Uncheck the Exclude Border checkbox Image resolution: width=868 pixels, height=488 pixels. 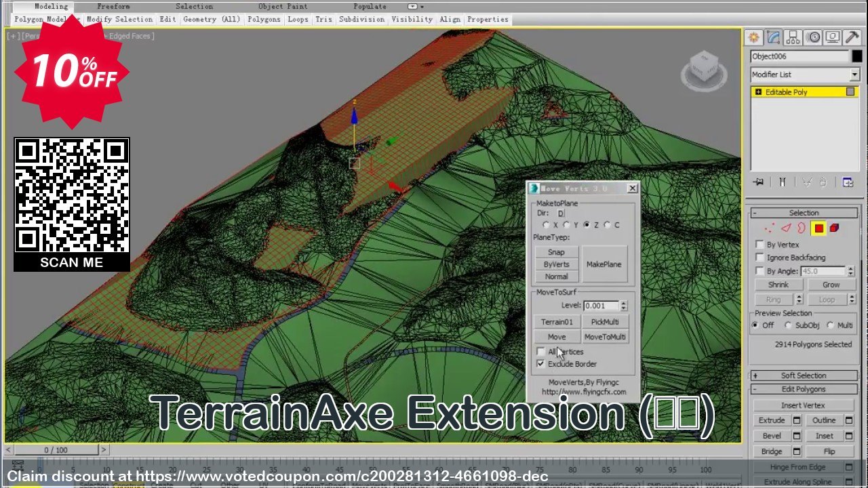coord(540,364)
